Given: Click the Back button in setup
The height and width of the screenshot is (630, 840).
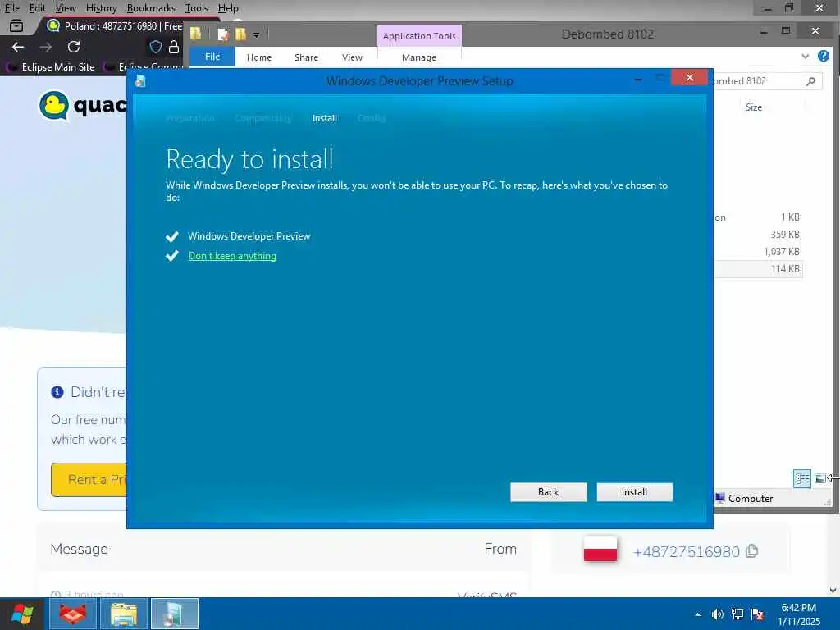Looking at the screenshot, I should point(548,492).
